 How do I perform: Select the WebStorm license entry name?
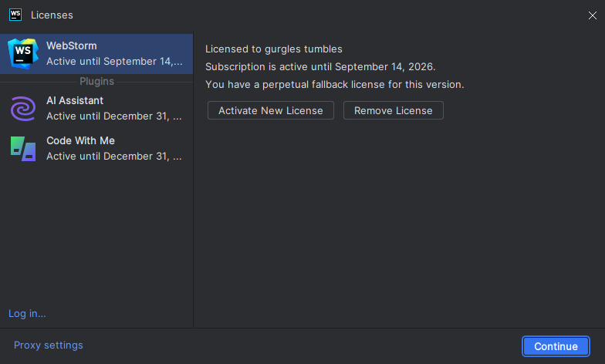[72, 46]
